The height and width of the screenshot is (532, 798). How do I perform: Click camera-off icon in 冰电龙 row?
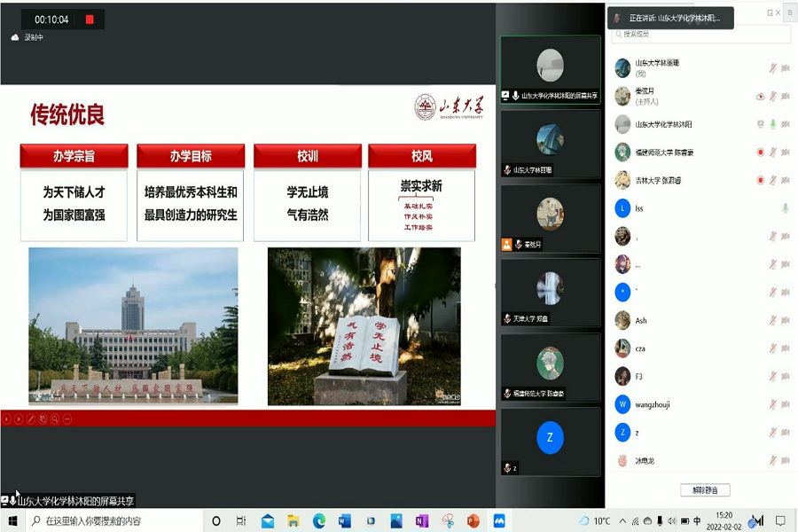(786, 460)
